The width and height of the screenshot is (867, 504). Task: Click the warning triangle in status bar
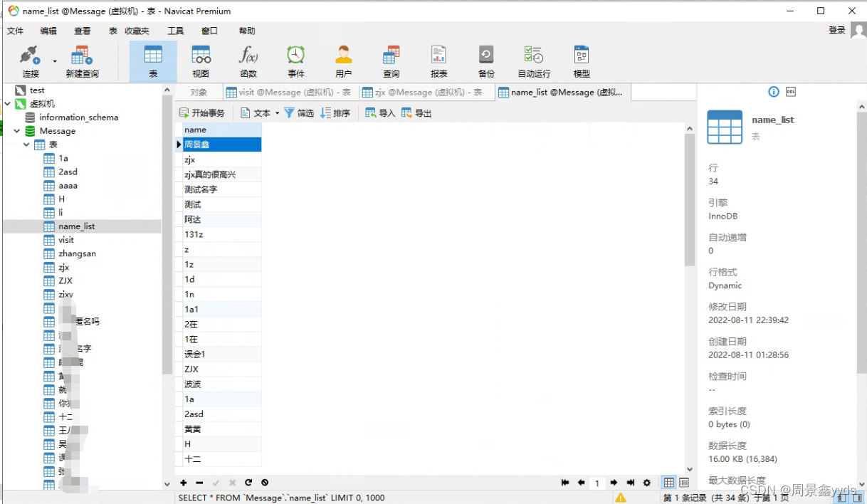click(621, 498)
